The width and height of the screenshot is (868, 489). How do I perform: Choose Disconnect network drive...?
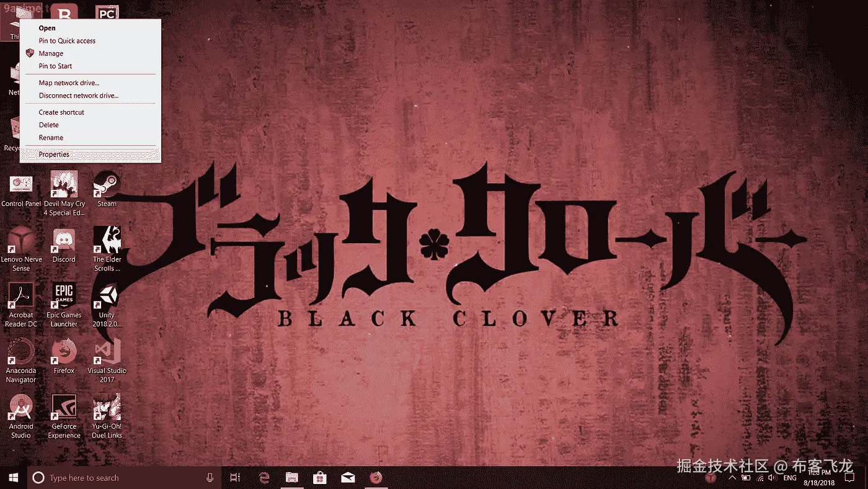tap(90, 96)
